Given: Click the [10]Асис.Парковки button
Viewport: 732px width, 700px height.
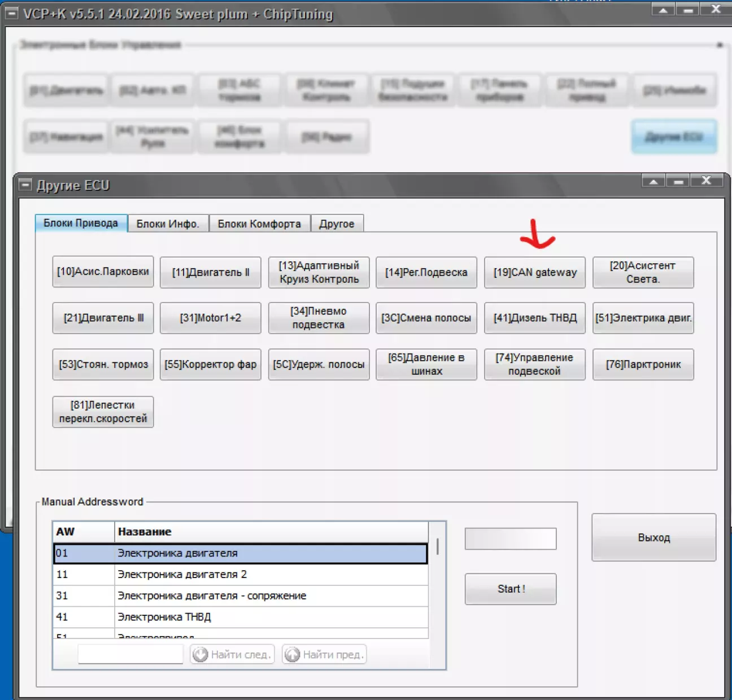Looking at the screenshot, I should 103,272.
